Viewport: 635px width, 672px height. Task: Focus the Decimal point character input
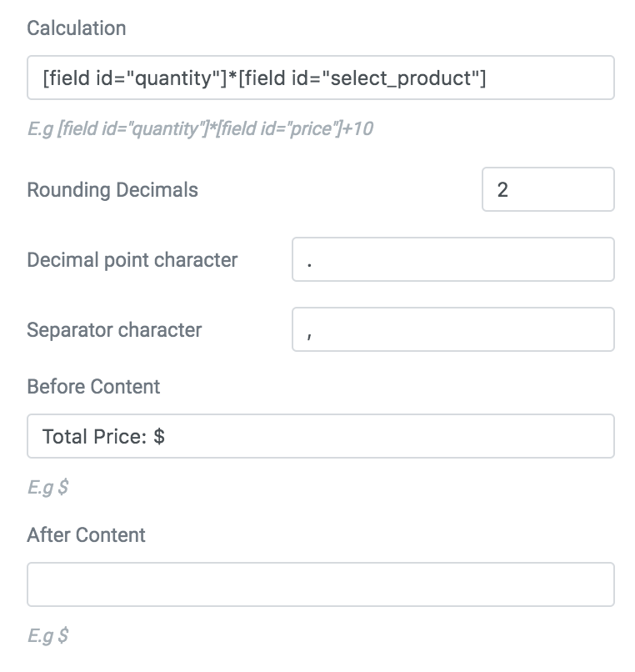coord(452,259)
